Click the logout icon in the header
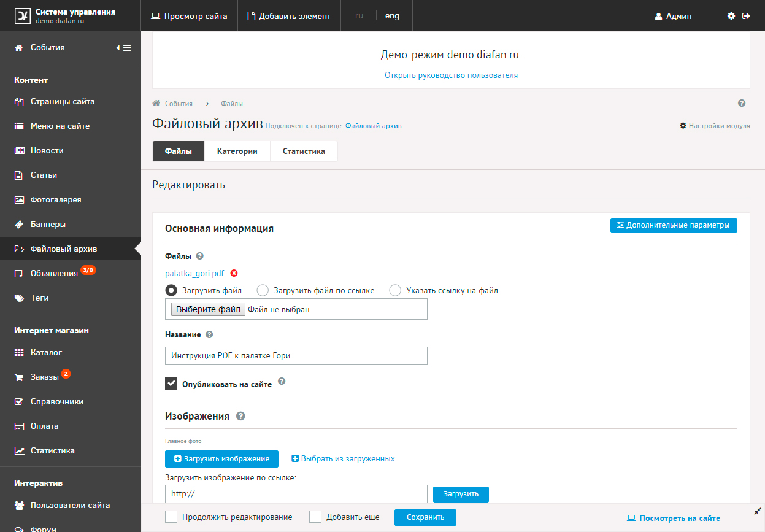This screenshot has height=532, width=765. coord(746,16)
